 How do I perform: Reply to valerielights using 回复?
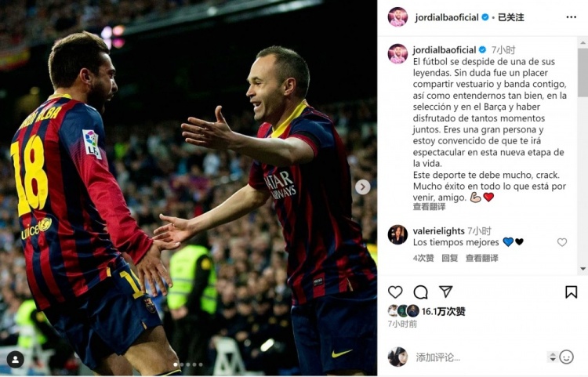coord(450,258)
